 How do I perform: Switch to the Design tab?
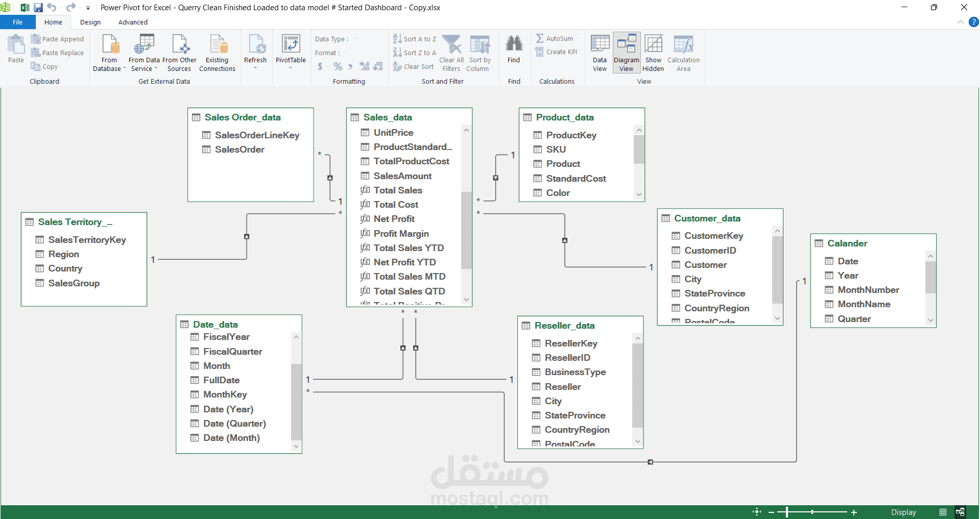(x=90, y=22)
